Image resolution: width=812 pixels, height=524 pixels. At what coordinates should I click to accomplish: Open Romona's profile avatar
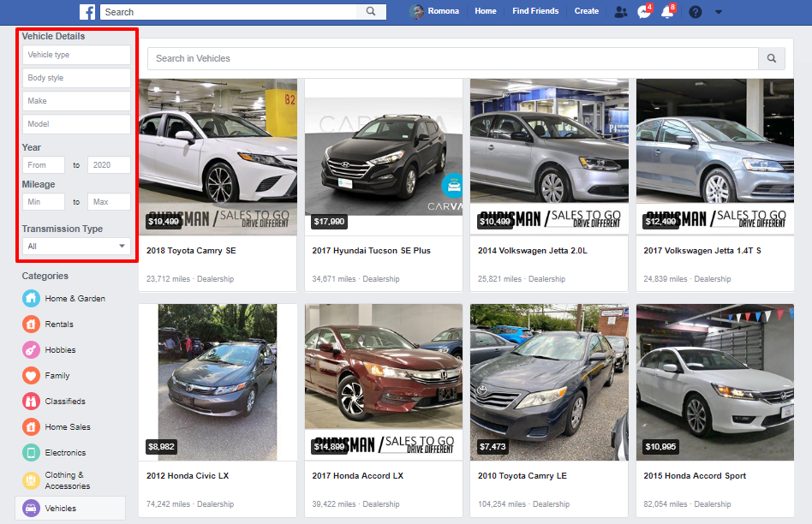(415, 11)
